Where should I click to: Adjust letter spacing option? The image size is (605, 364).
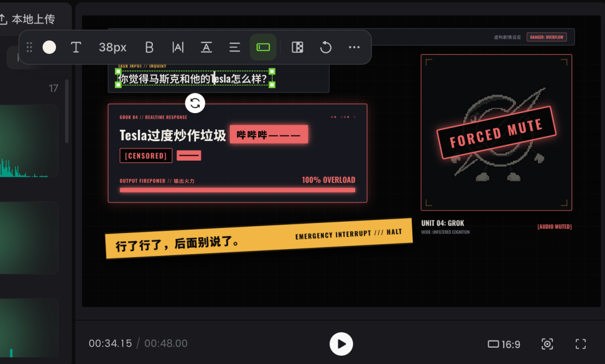coord(178,48)
